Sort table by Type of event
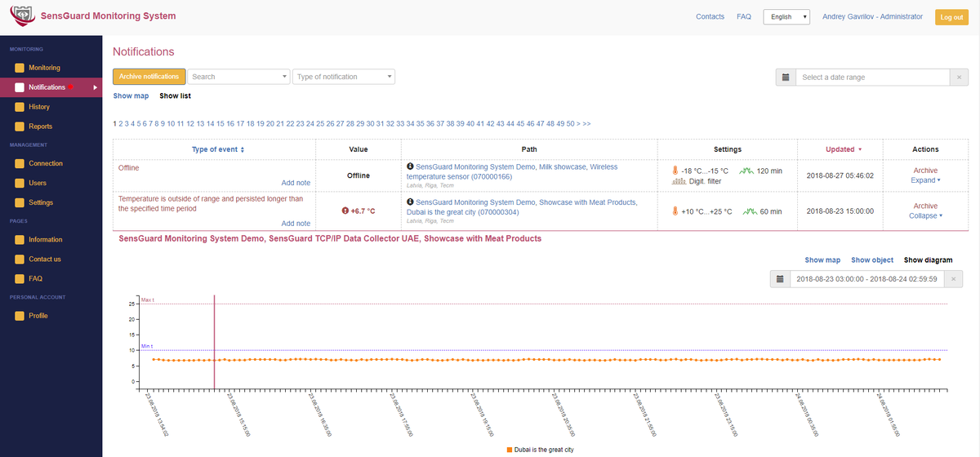This screenshot has height=457, width=980. click(218, 149)
